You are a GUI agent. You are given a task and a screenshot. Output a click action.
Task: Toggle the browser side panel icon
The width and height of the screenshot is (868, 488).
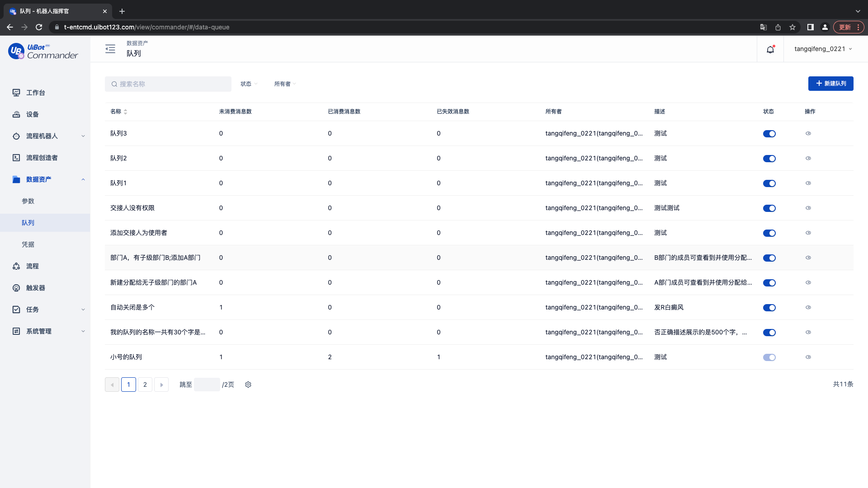(x=811, y=27)
